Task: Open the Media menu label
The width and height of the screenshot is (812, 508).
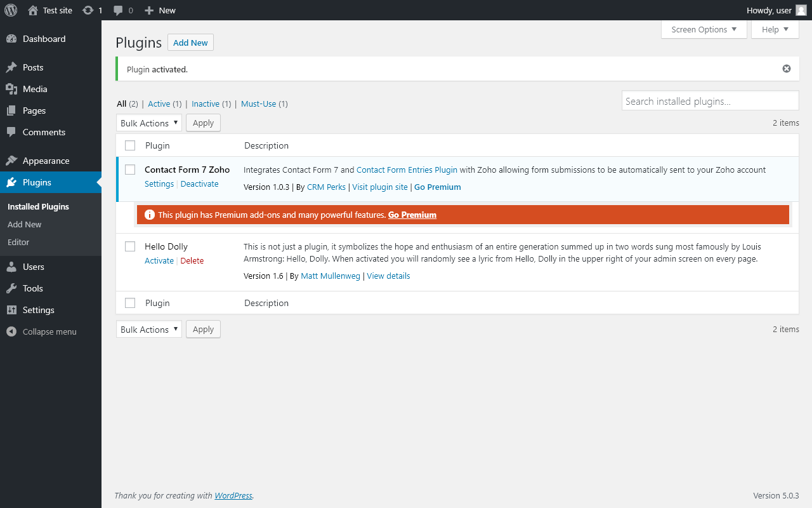Action: (35, 89)
